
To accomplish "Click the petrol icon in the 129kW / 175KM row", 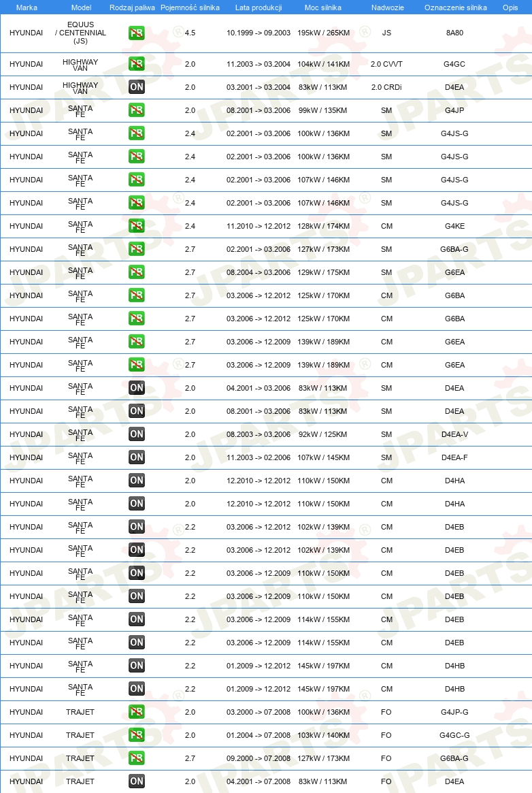I will tap(137, 272).
